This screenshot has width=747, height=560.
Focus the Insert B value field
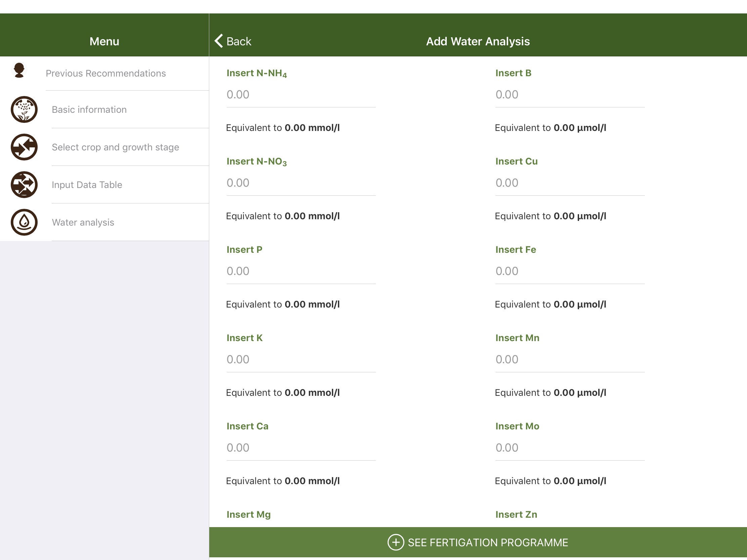[569, 95]
